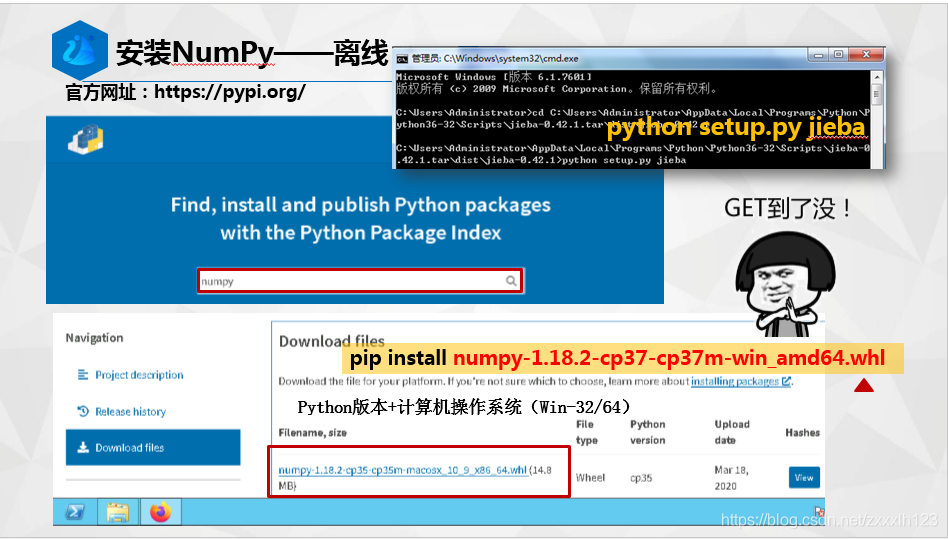948x539 pixels.
Task: Click the 'File type' column header
Action: [x=586, y=432]
